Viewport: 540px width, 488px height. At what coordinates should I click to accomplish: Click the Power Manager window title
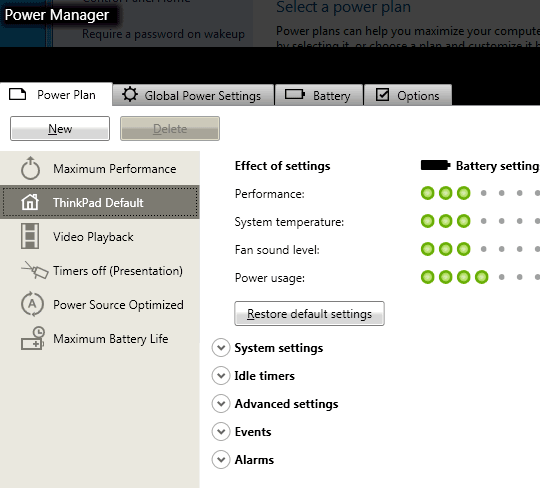57,15
